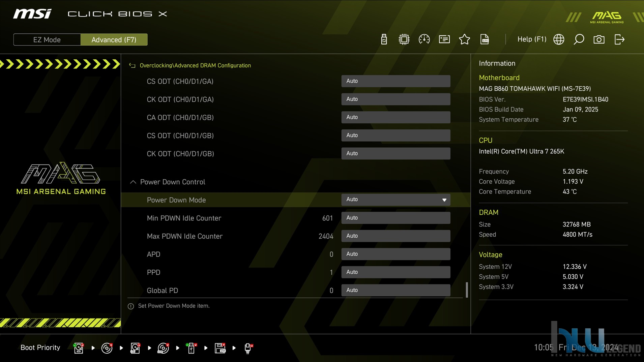Take a screenshot with the camera icon
This screenshot has width=644, height=362.
click(x=599, y=39)
